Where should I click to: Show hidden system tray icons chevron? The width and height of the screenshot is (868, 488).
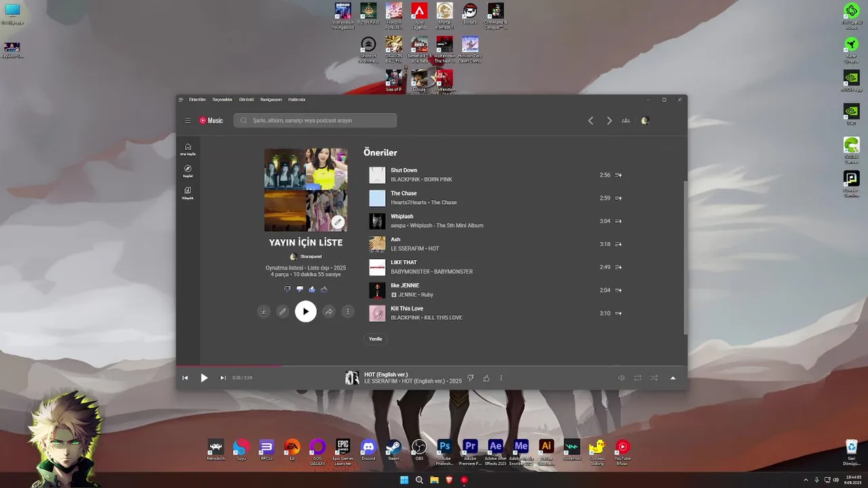tap(806, 480)
